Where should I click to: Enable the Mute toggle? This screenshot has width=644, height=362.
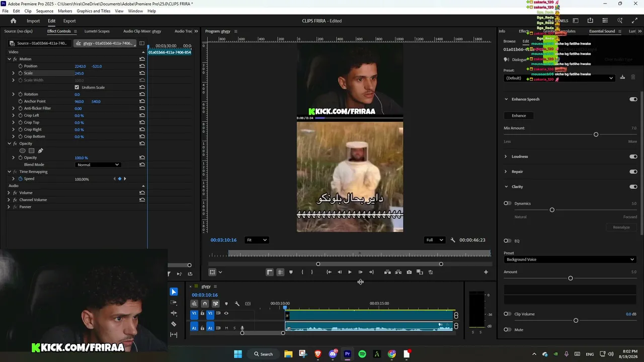click(508, 330)
